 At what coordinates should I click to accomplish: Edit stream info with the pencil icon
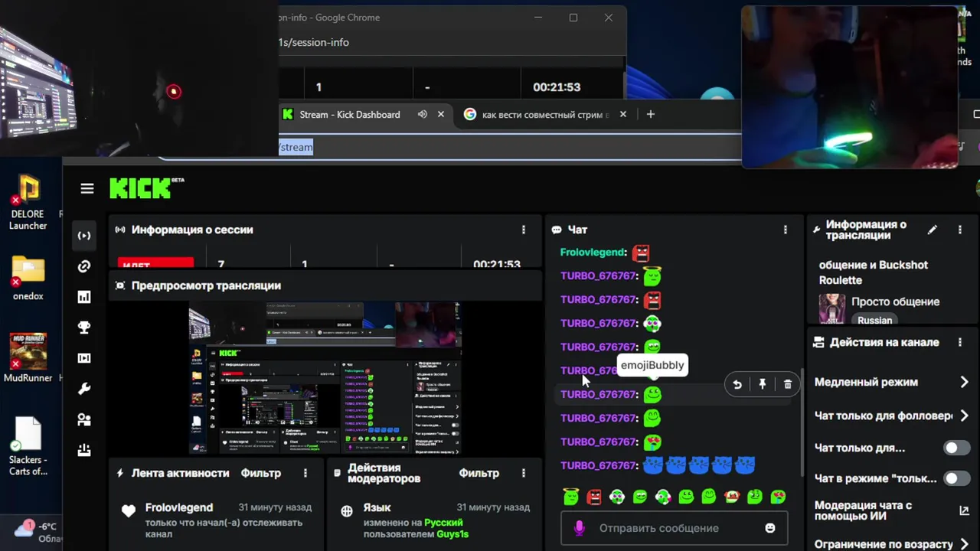tap(933, 230)
